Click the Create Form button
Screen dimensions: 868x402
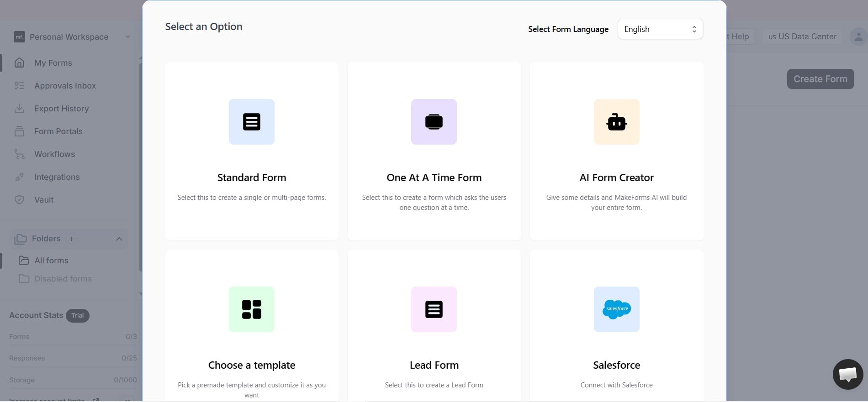[820, 79]
